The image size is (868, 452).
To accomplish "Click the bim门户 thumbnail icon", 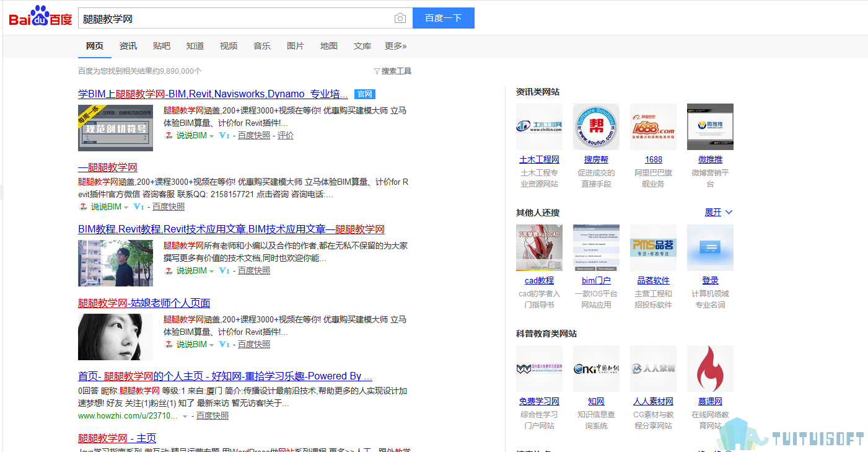I will 596,247.
